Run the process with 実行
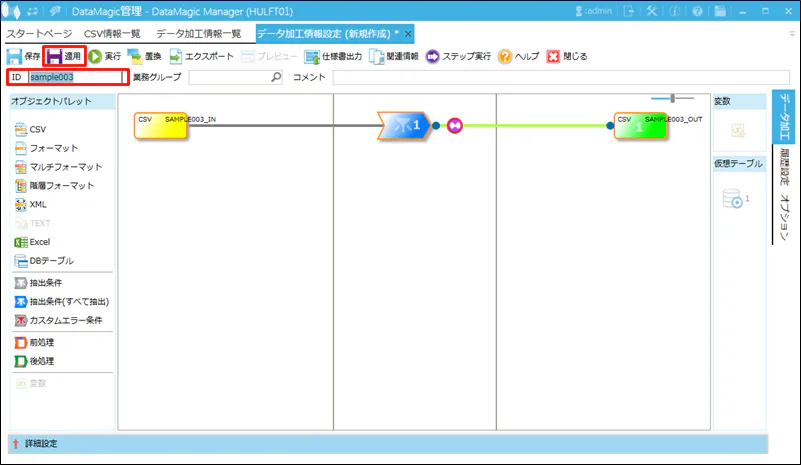Screen dimensions: 801x465 [104, 56]
